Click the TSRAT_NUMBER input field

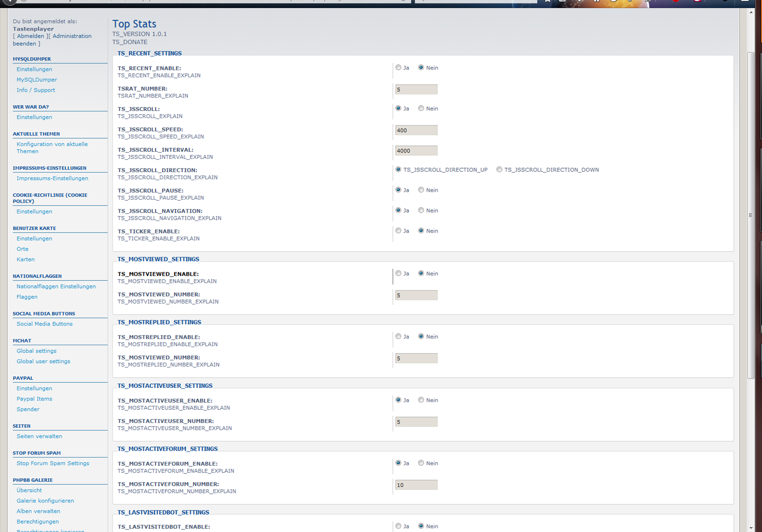click(416, 90)
